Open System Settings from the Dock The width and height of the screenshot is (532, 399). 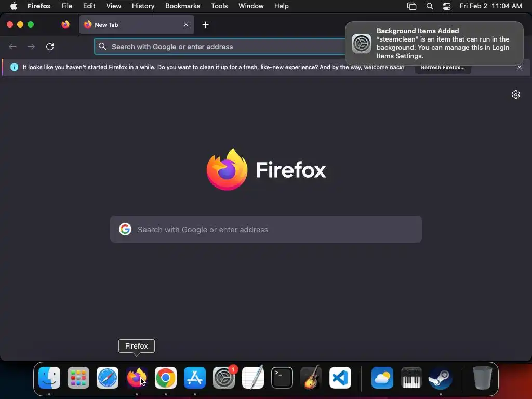tap(224, 378)
